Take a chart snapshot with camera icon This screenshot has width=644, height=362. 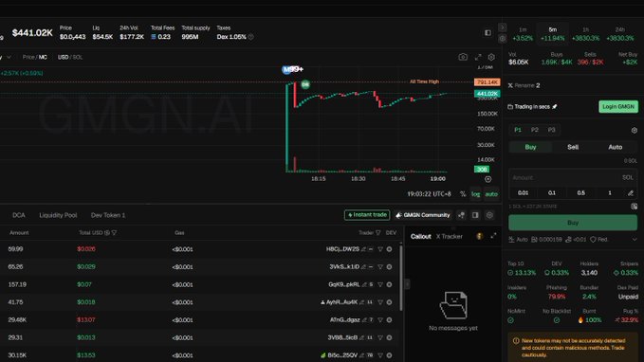(463, 57)
